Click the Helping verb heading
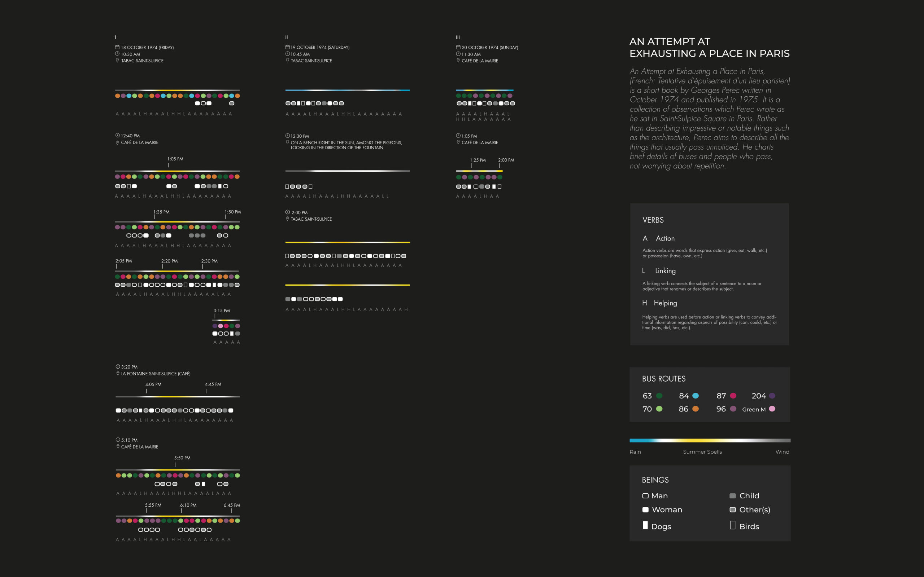 pos(665,303)
